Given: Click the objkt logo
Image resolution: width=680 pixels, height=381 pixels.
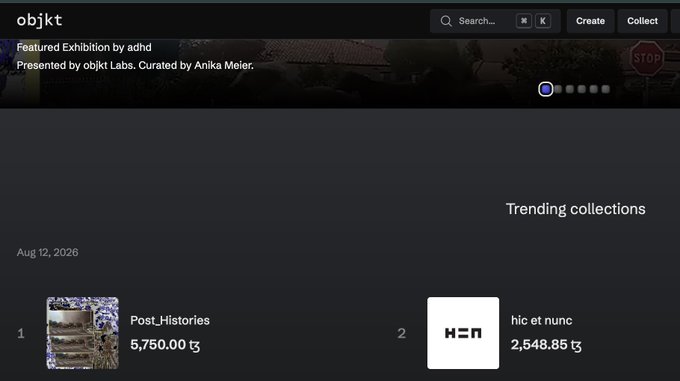Looking at the screenshot, I should coord(39,20).
